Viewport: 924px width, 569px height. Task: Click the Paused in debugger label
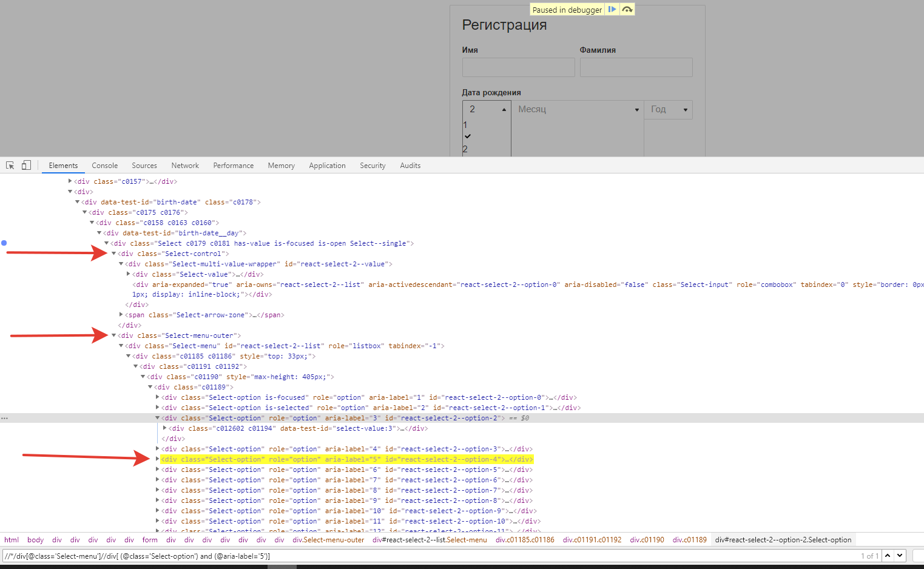(x=567, y=10)
